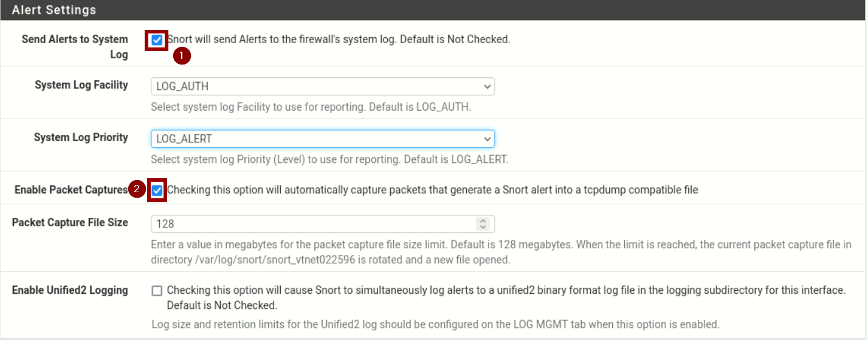Open the System Log Priority dropdown
868x340 pixels.
click(322, 139)
